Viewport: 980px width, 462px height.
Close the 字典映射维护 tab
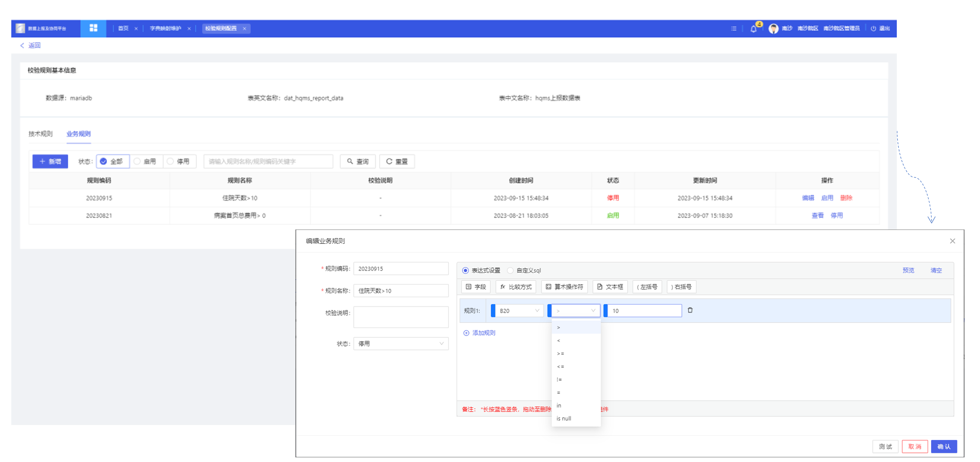coord(189,29)
